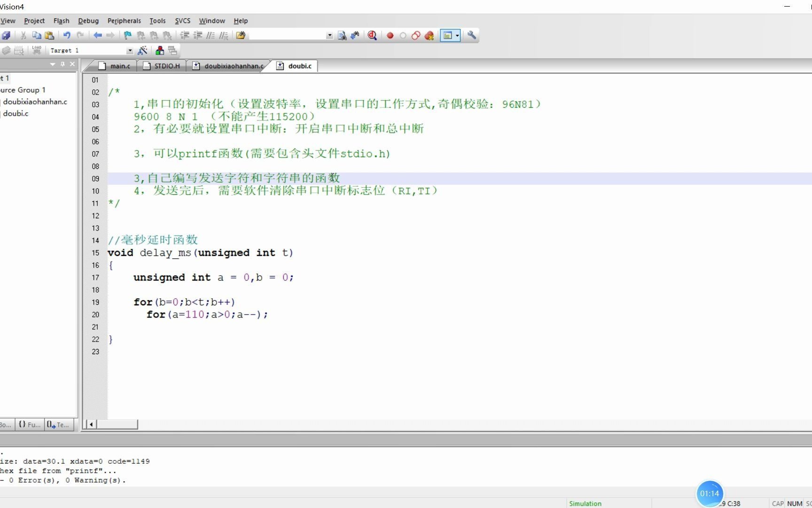Redo the last undone edit
Viewport: 812px width, 508px height.
click(x=80, y=35)
